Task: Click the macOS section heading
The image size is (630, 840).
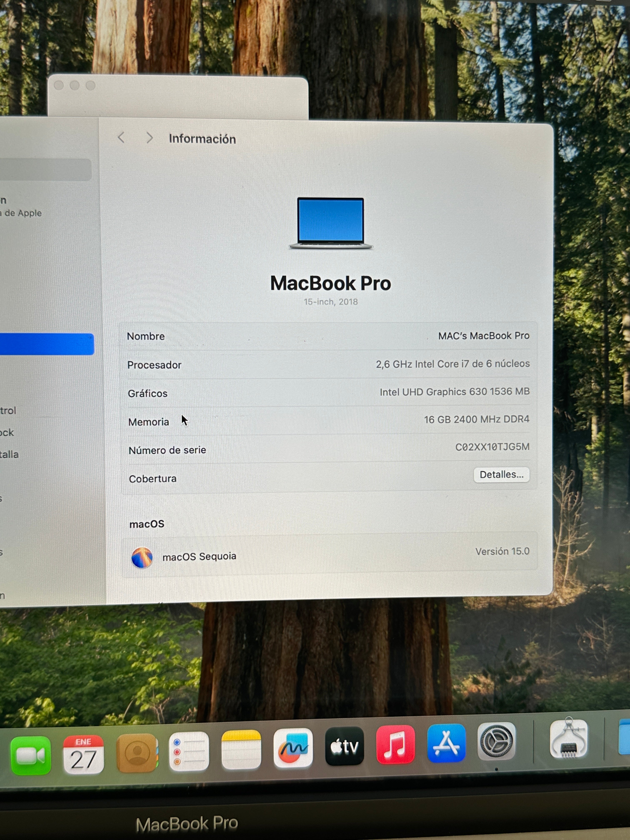Action: click(147, 524)
